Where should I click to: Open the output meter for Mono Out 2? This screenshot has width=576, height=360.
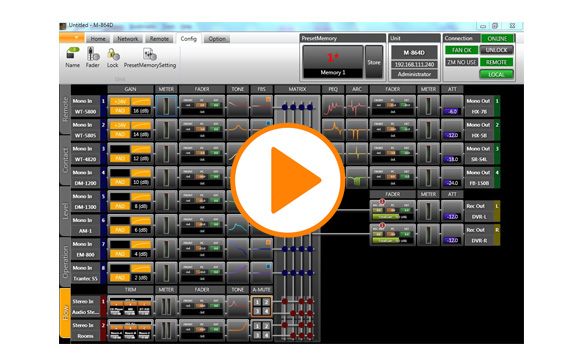pyautogui.click(x=428, y=130)
